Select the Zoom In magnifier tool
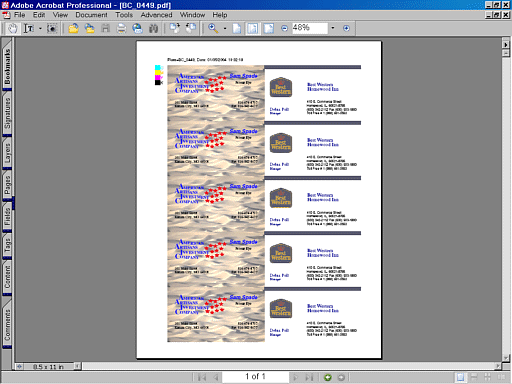Screen dimensions: 512x384 213,28
